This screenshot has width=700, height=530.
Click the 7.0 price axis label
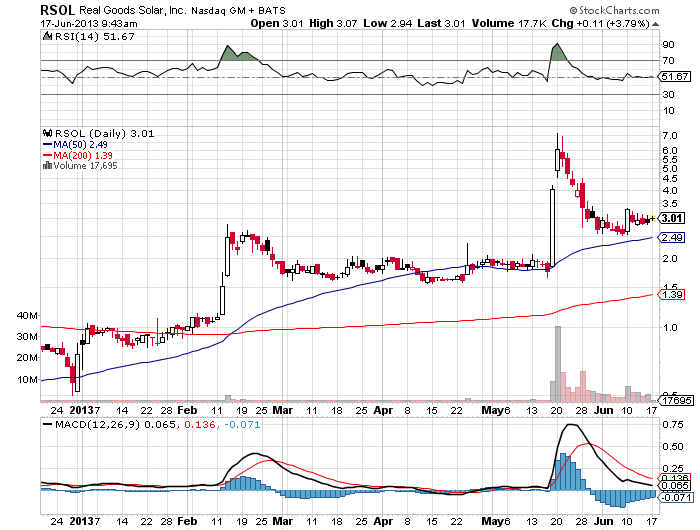click(670, 136)
